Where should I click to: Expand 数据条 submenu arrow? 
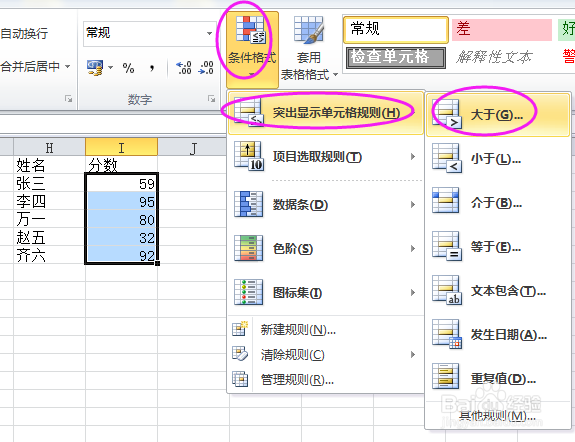coord(413,204)
